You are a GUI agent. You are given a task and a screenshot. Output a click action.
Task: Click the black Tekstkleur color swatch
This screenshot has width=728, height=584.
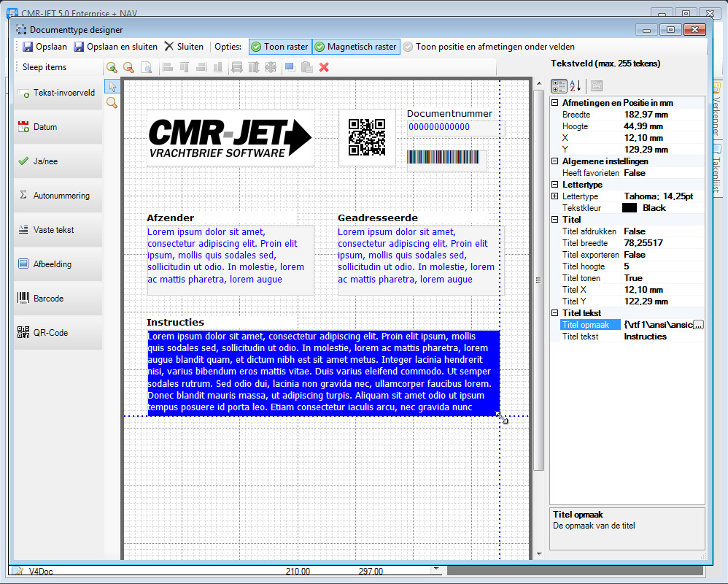tap(630, 208)
